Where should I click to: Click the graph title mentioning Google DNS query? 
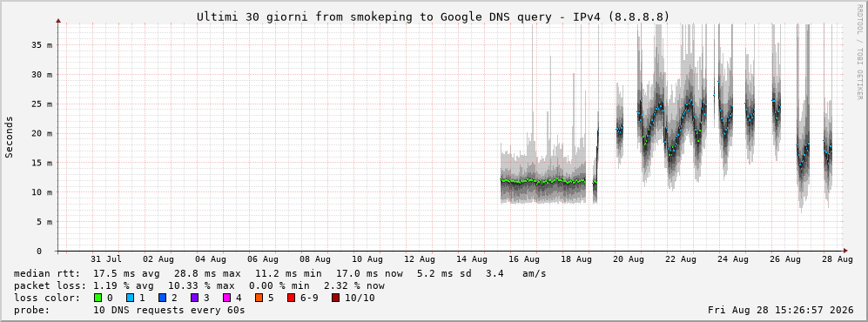point(433,17)
